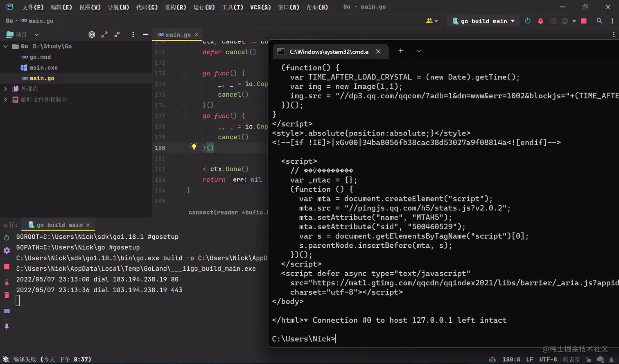Toggle tool window bars icon bottom-left
The image size is (619, 364).
[x=6, y=359]
